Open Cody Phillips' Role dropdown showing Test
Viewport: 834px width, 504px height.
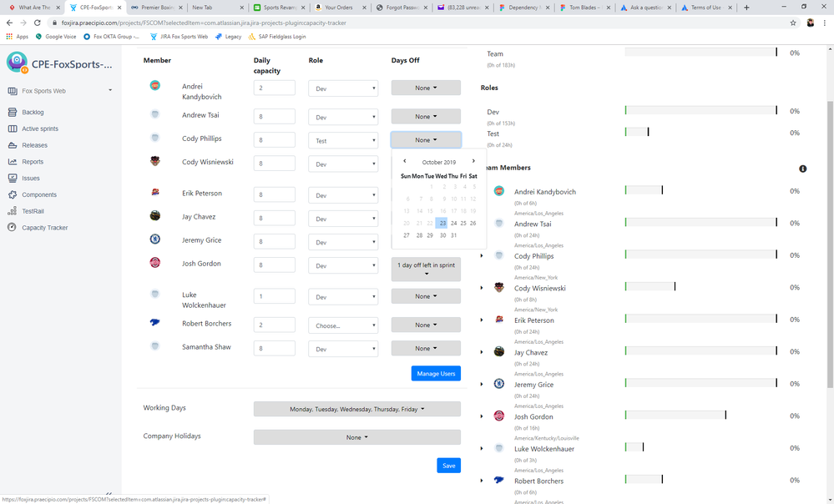[x=343, y=141]
